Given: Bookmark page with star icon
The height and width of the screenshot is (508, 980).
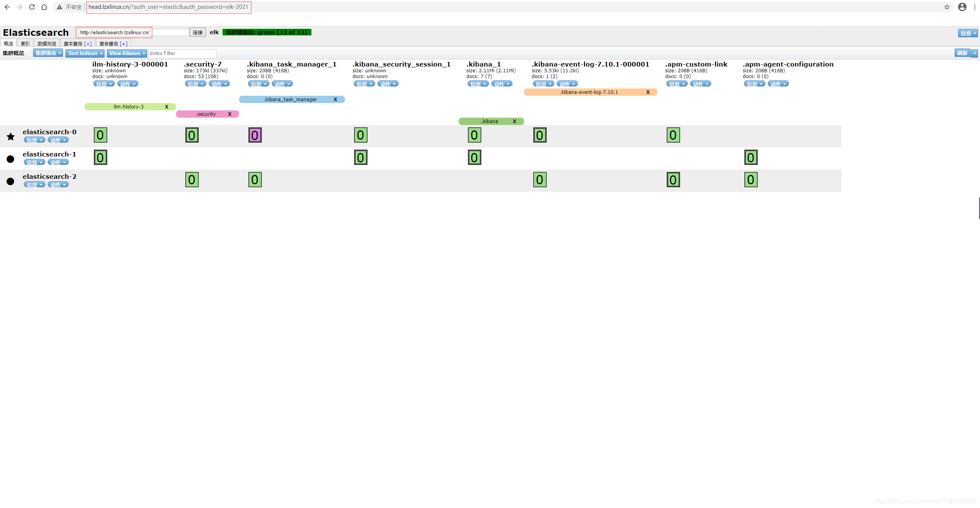Looking at the screenshot, I should click(x=947, y=7).
